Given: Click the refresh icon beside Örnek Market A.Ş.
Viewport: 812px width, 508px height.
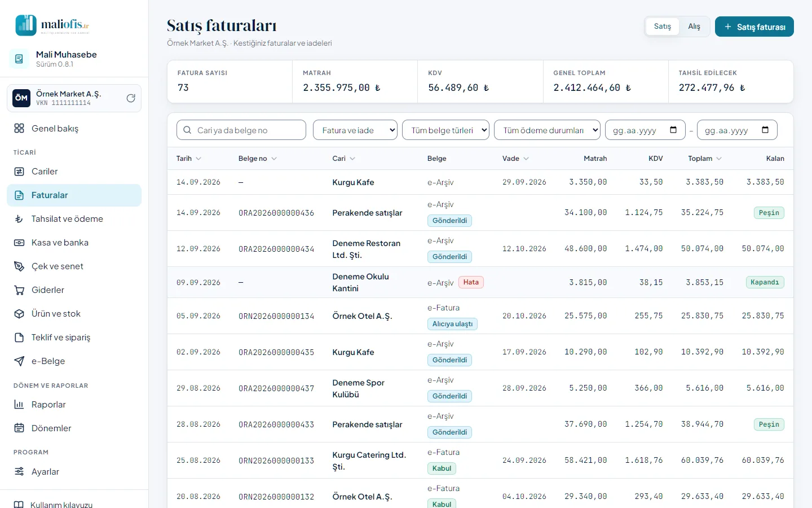Looking at the screenshot, I should point(131,98).
